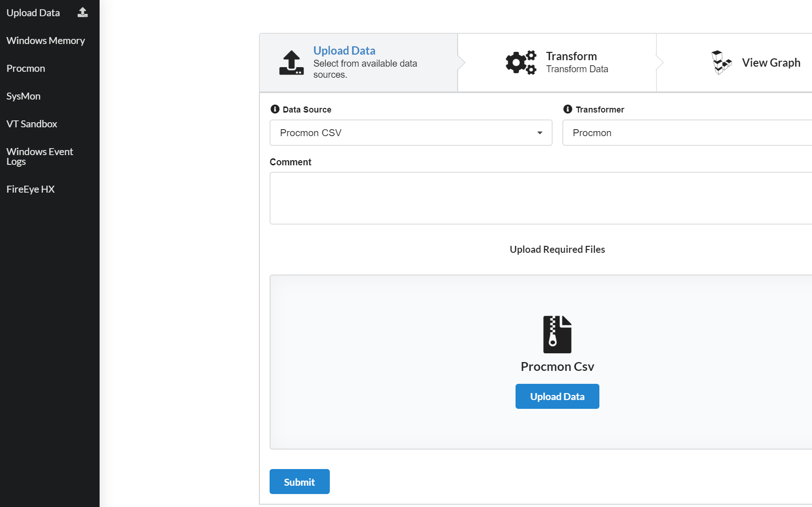Click the Data Source dropdown caret arrow
Image resolution: width=812 pixels, height=507 pixels.
click(x=540, y=133)
